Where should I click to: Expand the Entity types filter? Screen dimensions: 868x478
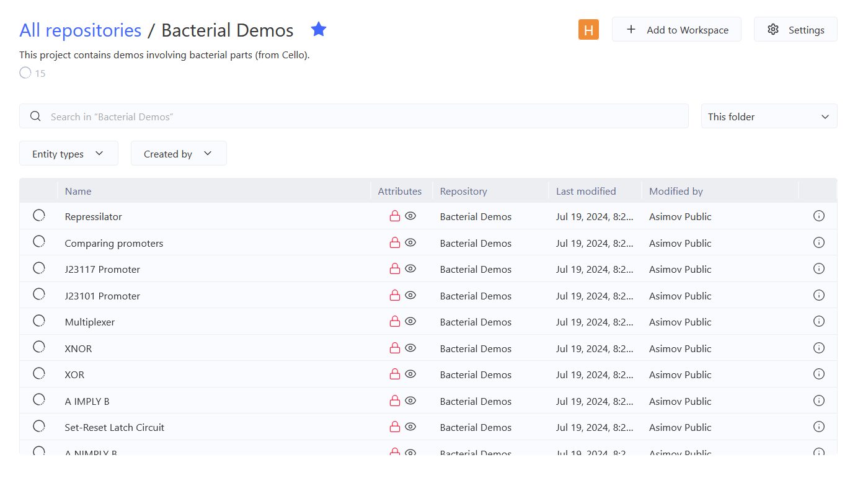pos(69,154)
